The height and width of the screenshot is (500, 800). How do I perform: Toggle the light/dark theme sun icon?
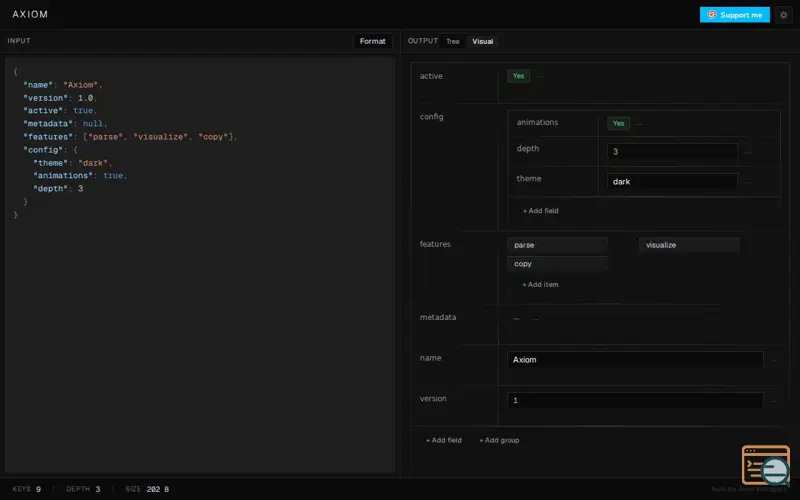[784, 15]
